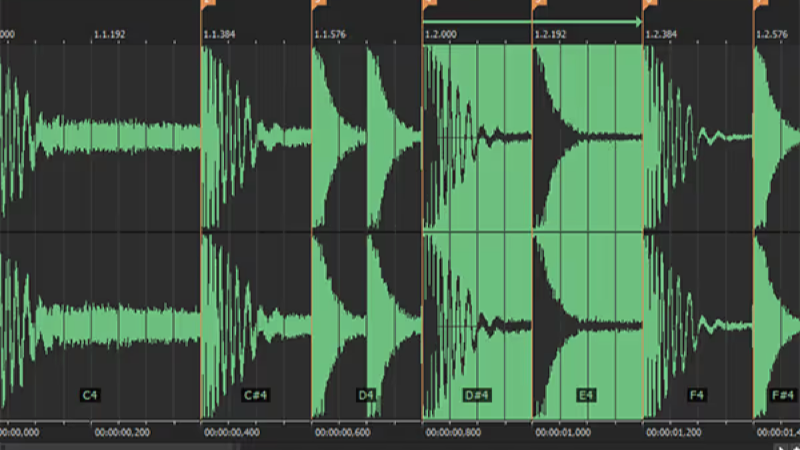The height and width of the screenshot is (450, 800).
Task: Click beat ruler label 1.1.384
Action: click(219, 34)
